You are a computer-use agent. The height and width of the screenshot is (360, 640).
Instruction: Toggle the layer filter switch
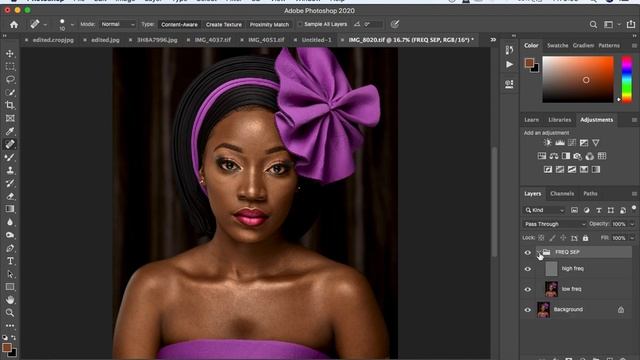(x=634, y=208)
